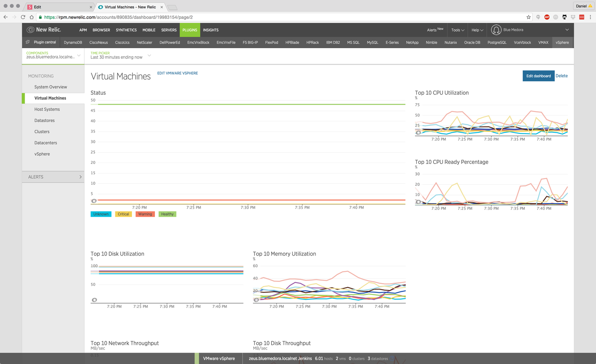The height and width of the screenshot is (364, 596).
Task: Close the Virtual Machines browser tab
Action: click(162, 7)
